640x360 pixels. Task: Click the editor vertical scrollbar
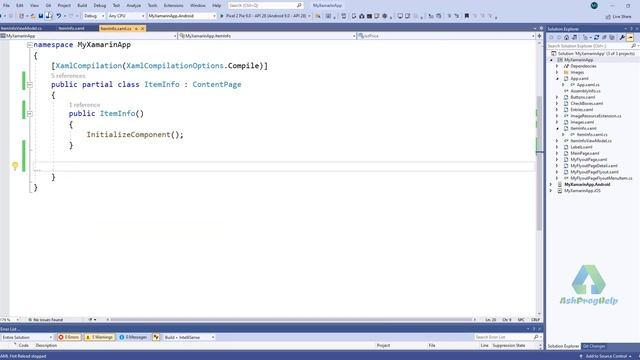point(539,163)
